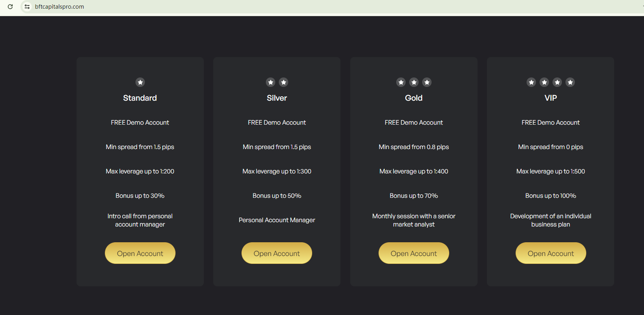This screenshot has width=644, height=315.
Task: Open Account for the Gold plan
Action: coord(413,253)
